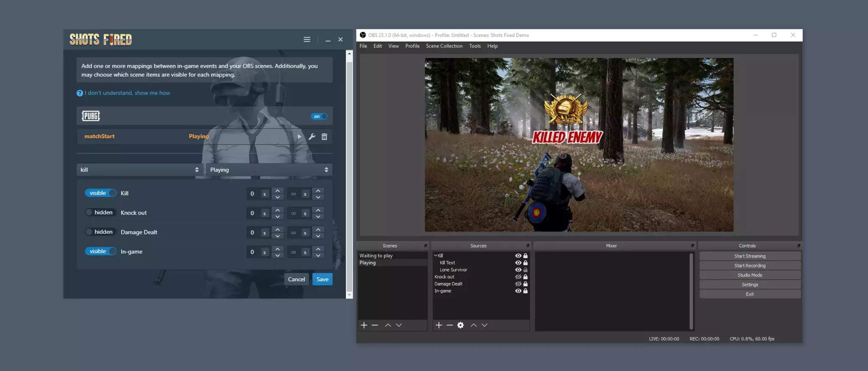This screenshot has height=371, width=868.
Task: Toggle lock on Damage Dealt source
Action: 526,284
